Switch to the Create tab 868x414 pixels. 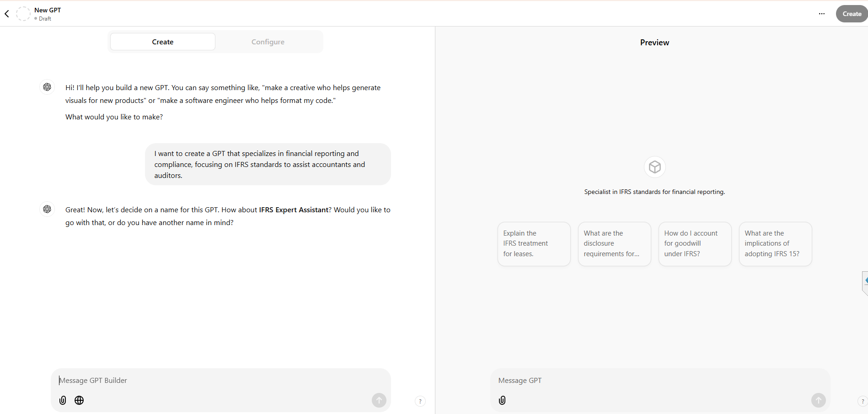[162, 42]
